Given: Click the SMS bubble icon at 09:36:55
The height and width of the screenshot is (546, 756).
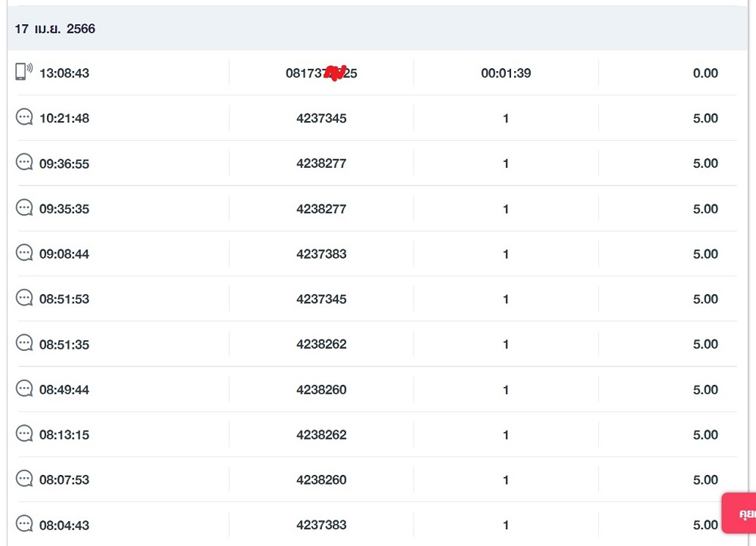Looking at the screenshot, I should point(25,163).
